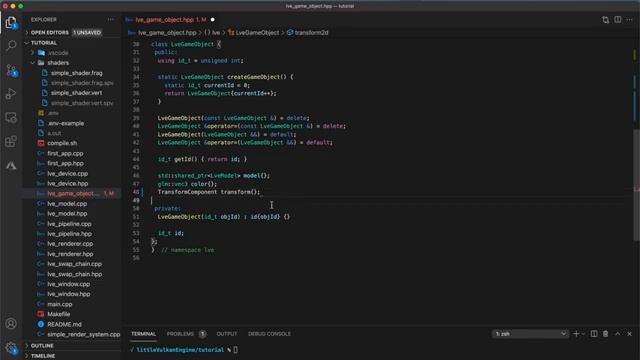Split the editor right
Screen dimensions: 640x360
point(618,20)
